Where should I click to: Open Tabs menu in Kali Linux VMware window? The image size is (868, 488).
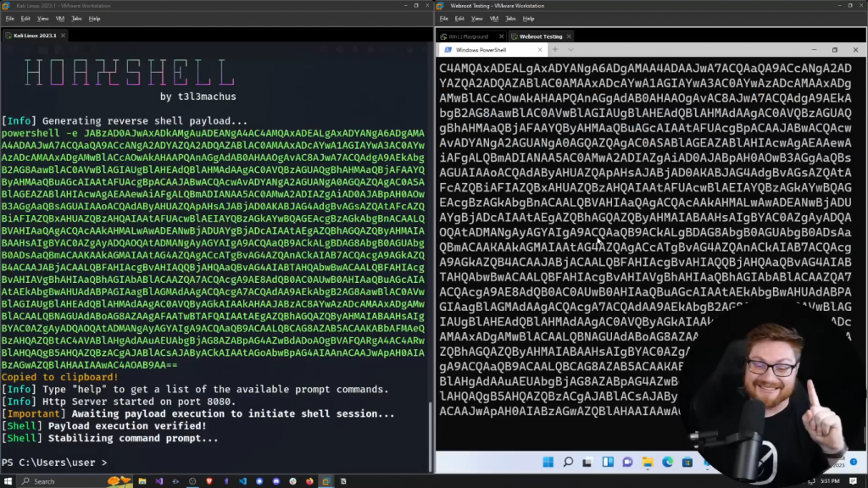tap(76, 19)
